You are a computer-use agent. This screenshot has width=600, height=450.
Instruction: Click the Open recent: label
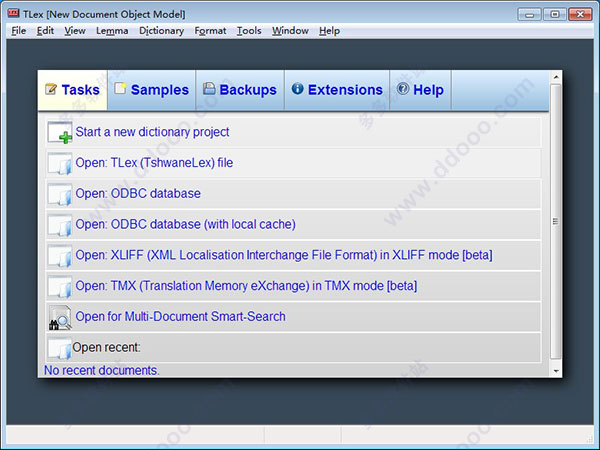tap(106, 347)
